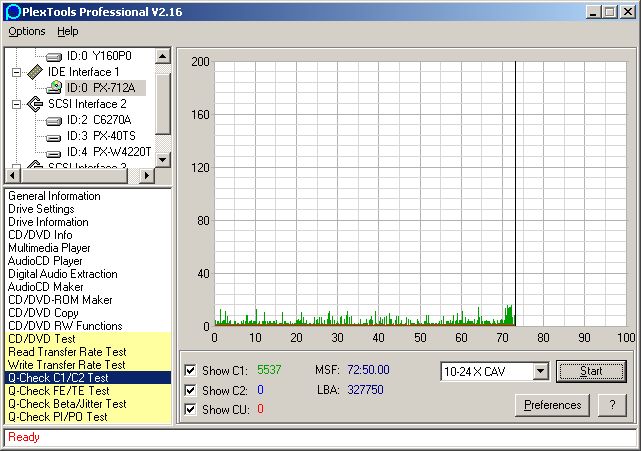Viewport: 641px width, 451px height.
Task: Open Drive Settings
Action: pos(41,209)
